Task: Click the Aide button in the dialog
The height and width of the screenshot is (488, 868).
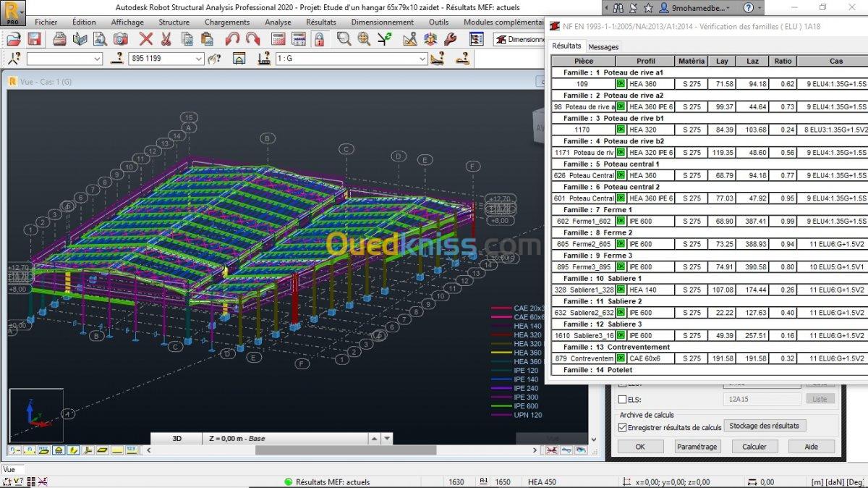Action: pos(812,447)
